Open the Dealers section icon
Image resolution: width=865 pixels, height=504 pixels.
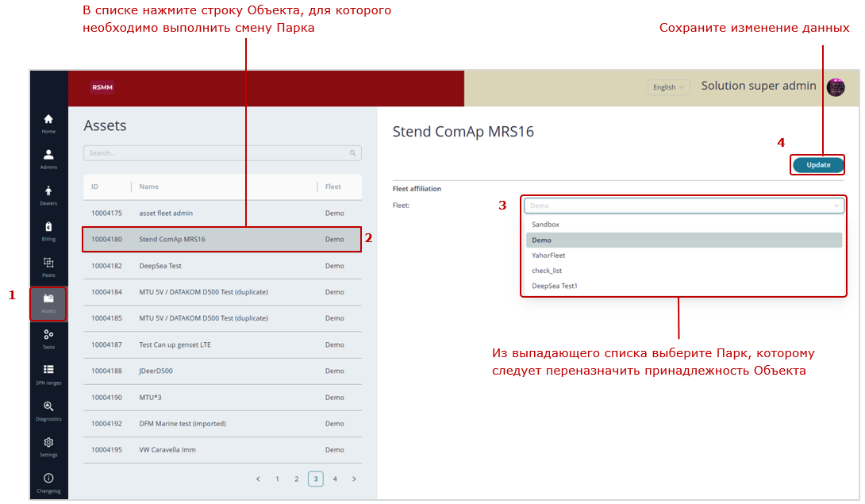point(48,191)
